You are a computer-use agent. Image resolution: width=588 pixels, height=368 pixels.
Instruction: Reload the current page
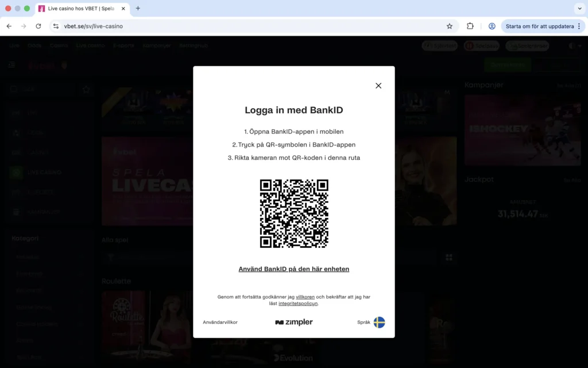(x=38, y=26)
